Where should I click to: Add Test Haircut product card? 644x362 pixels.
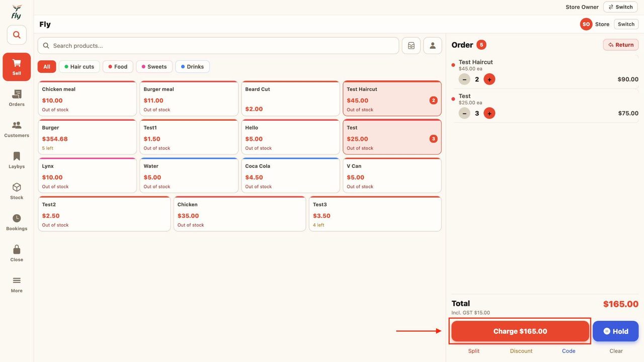coord(392,99)
